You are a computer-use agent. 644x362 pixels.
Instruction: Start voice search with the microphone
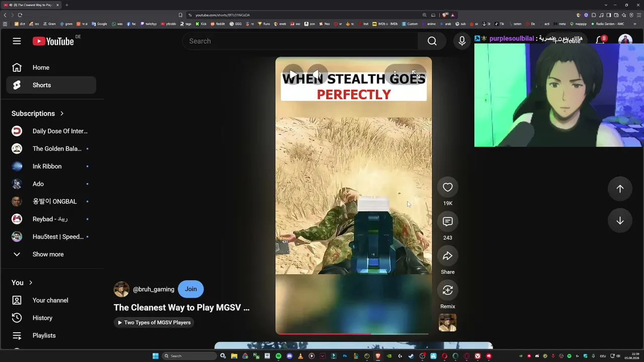pos(462,41)
